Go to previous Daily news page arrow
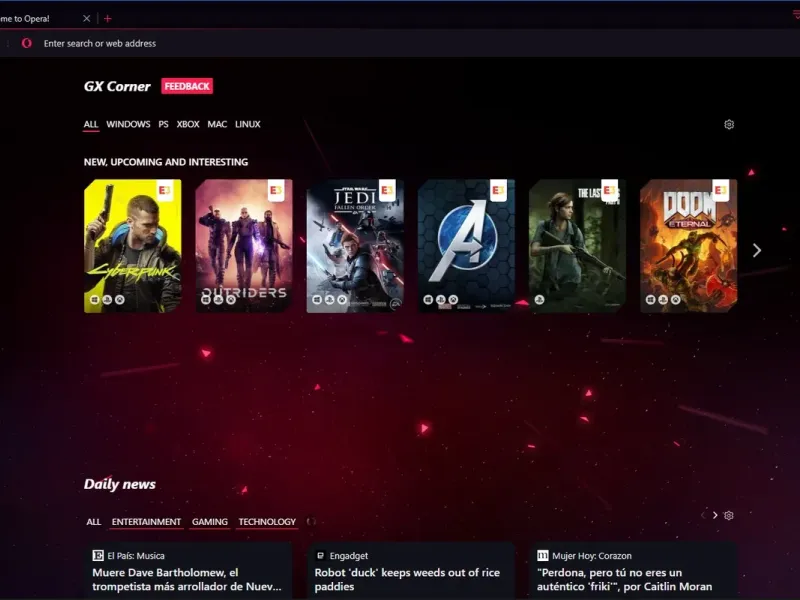800x600 pixels. (703, 515)
